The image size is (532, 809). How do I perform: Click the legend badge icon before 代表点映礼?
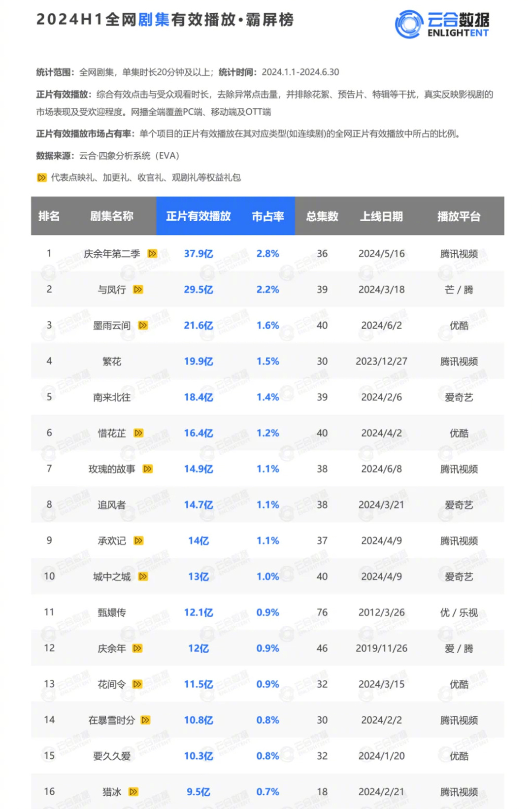[x=42, y=177]
